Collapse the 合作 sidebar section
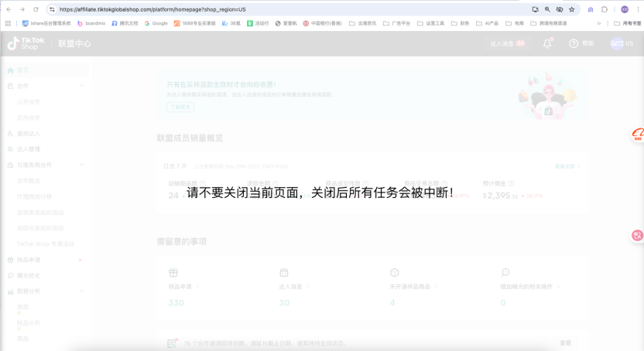Viewport: 644px width, 351px height. [x=81, y=86]
